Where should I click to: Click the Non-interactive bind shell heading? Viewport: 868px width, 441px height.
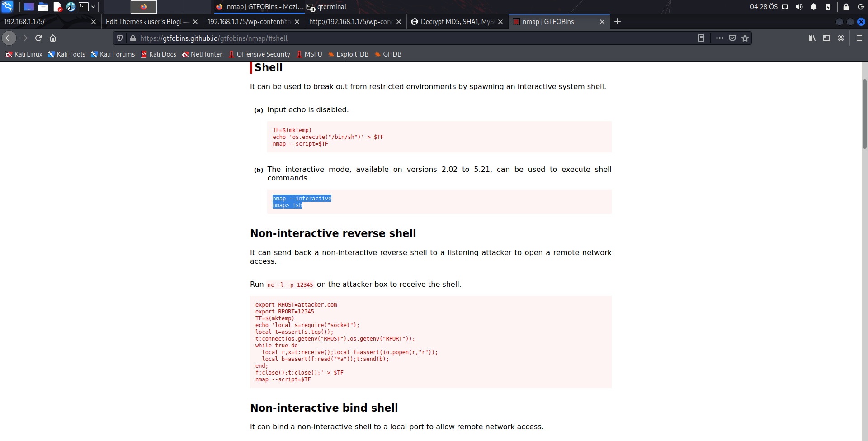coord(324,408)
